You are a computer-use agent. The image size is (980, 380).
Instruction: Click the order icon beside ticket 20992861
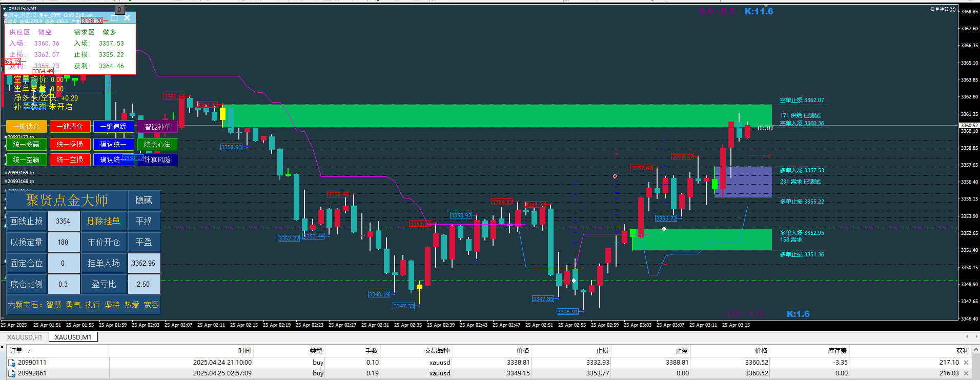click(x=12, y=373)
